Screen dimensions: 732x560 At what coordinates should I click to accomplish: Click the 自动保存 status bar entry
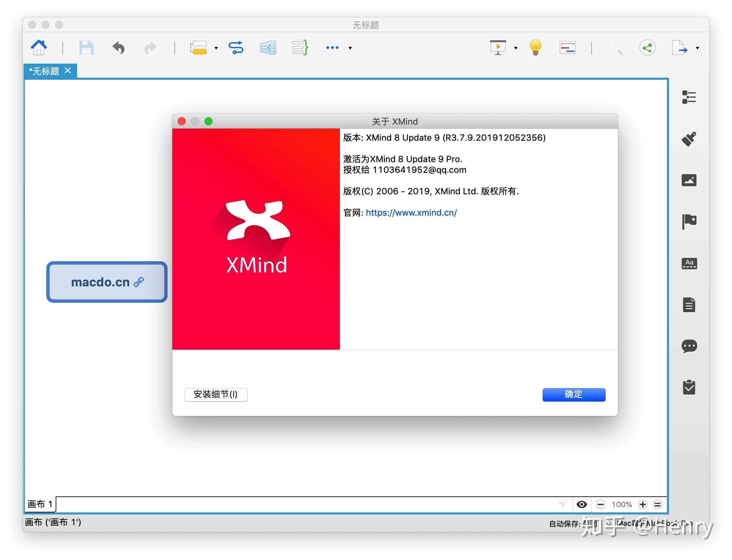pyautogui.click(x=572, y=523)
